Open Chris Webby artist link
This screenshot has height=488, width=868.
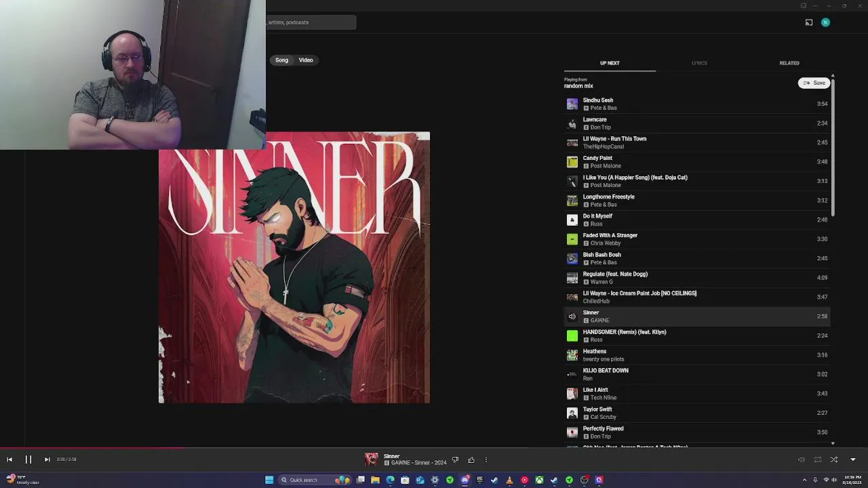pyautogui.click(x=606, y=243)
